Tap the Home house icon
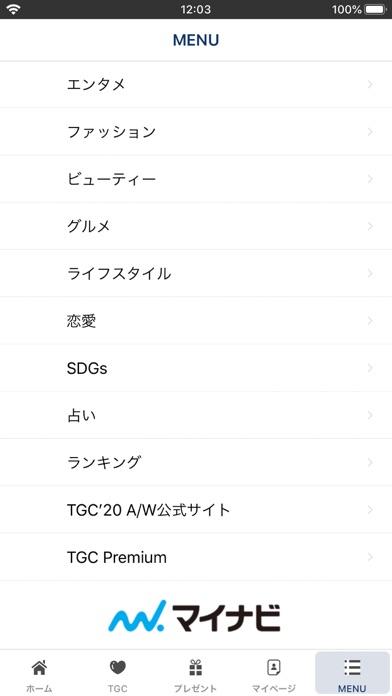This screenshot has width=392, height=696. pos(39,667)
